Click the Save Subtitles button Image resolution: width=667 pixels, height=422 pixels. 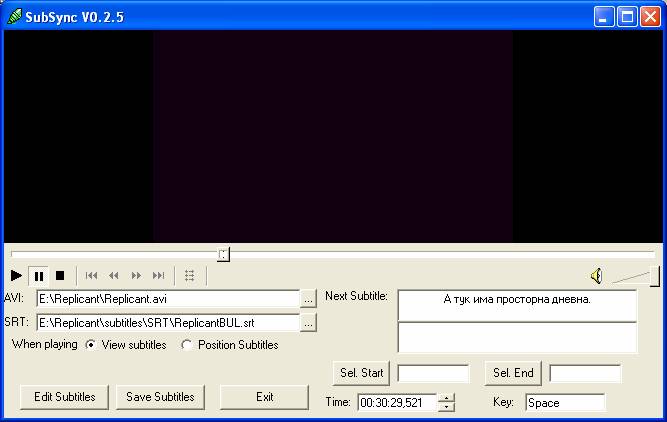pos(160,397)
